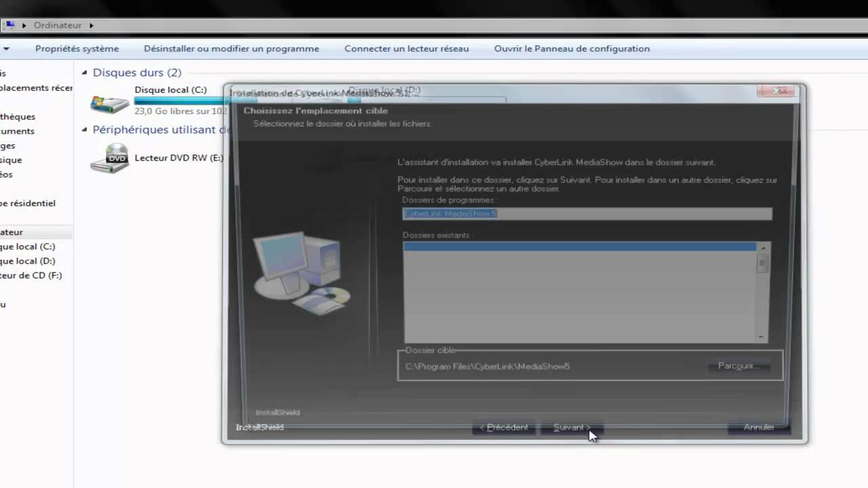This screenshot has height=488, width=868.
Task: Select local disk (D:) in navigation pane
Action: click(28, 261)
